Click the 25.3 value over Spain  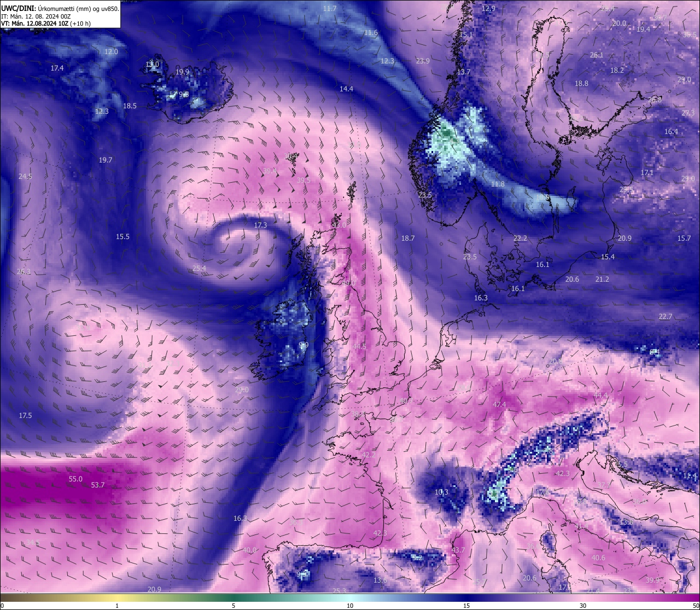click(339, 590)
